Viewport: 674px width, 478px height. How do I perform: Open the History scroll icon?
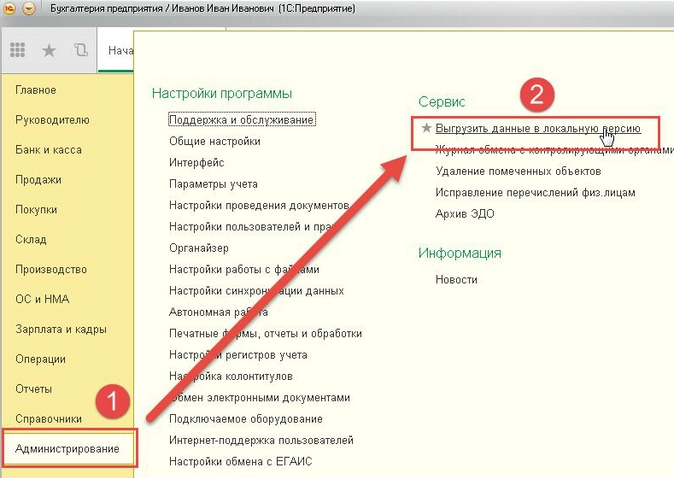[80, 50]
